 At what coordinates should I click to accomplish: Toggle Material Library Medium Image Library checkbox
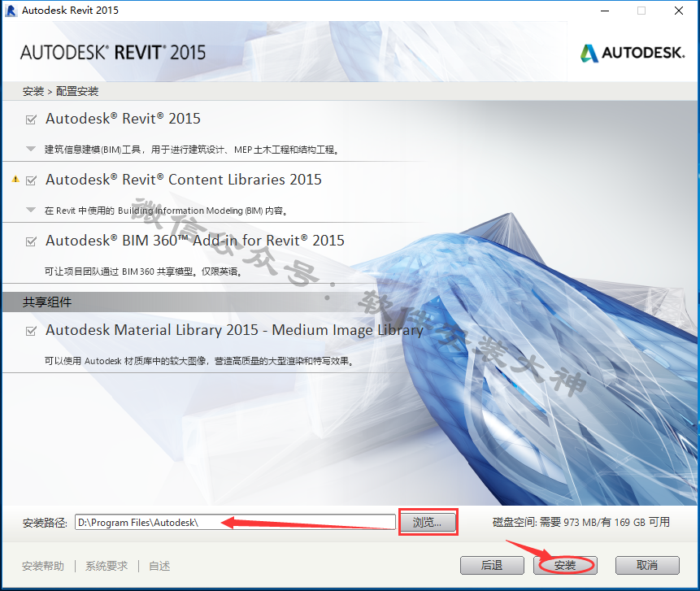pyautogui.click(x=31, y=331)
